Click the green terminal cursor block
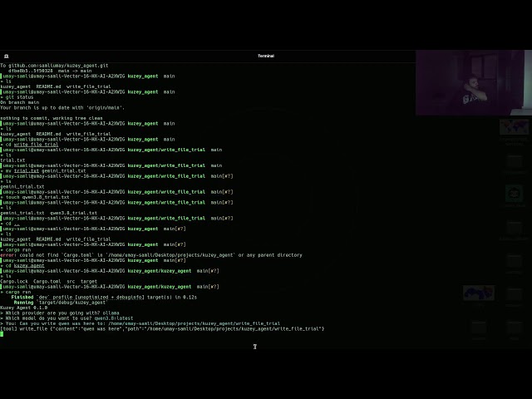This screenshot has height=399, width=532. 2,334
